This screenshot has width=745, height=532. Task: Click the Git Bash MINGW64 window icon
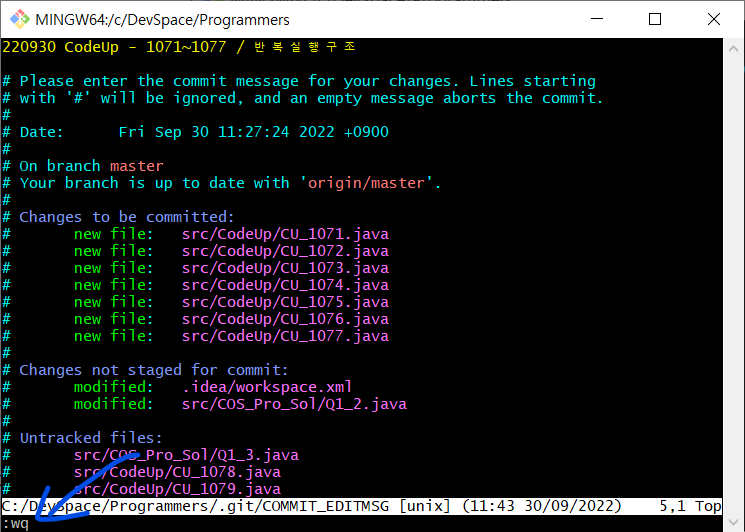pyautogui.click(x=19, y=19)
